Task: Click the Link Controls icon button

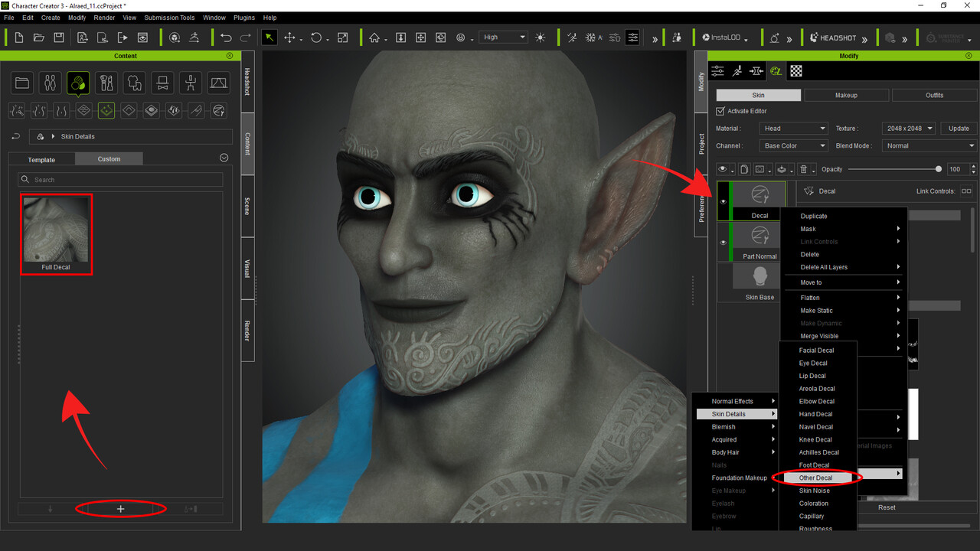Action: coord(966,191)
